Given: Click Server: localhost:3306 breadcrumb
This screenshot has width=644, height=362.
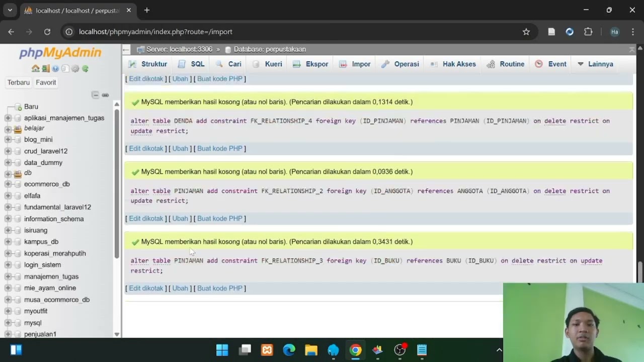Looking at the screenshot, I should (x=179, y=49).
